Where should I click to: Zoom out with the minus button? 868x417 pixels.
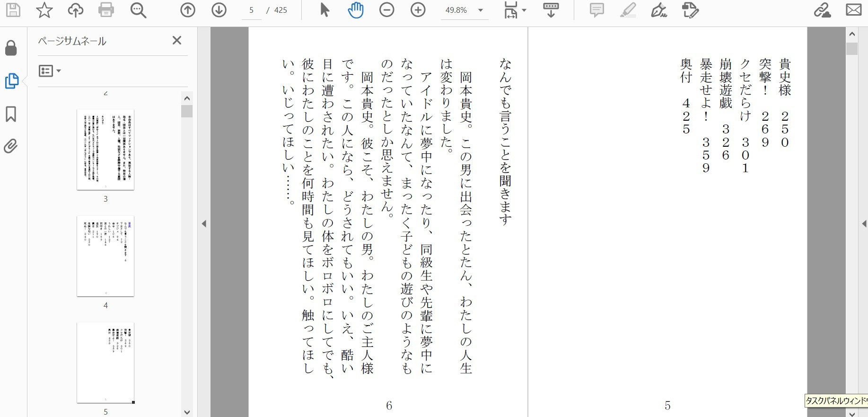[x=386, y=10]
